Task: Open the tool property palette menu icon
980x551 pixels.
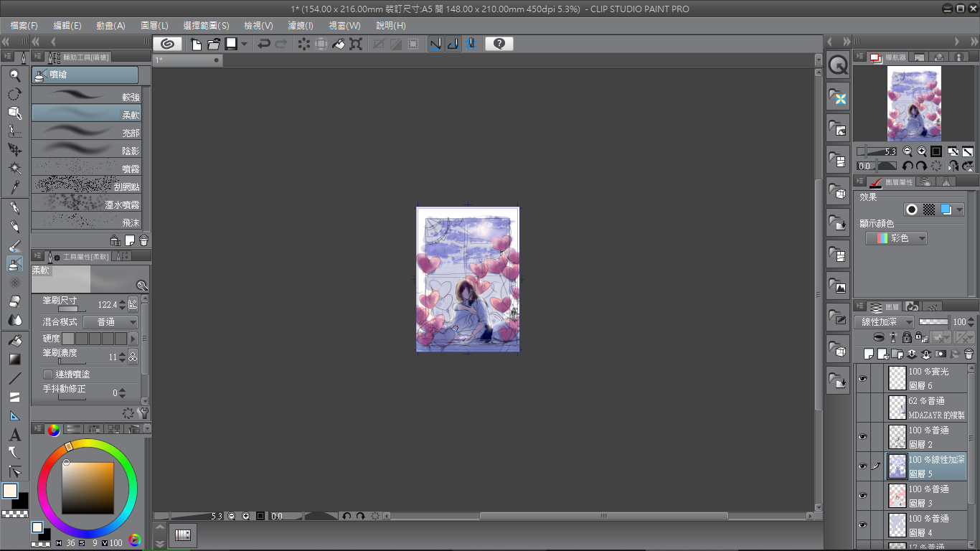Action: pyautogui.click(x=37, y=256)
